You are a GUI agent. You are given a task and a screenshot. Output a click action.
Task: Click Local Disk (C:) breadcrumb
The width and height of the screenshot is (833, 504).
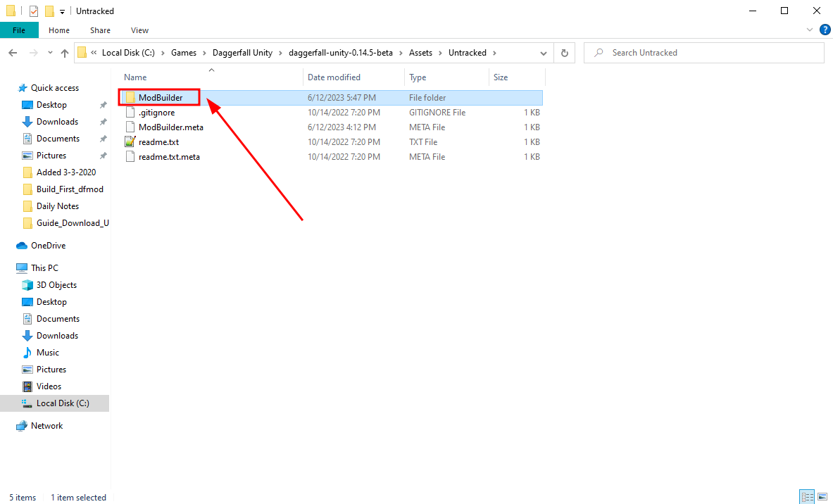[x=129, y=53]
